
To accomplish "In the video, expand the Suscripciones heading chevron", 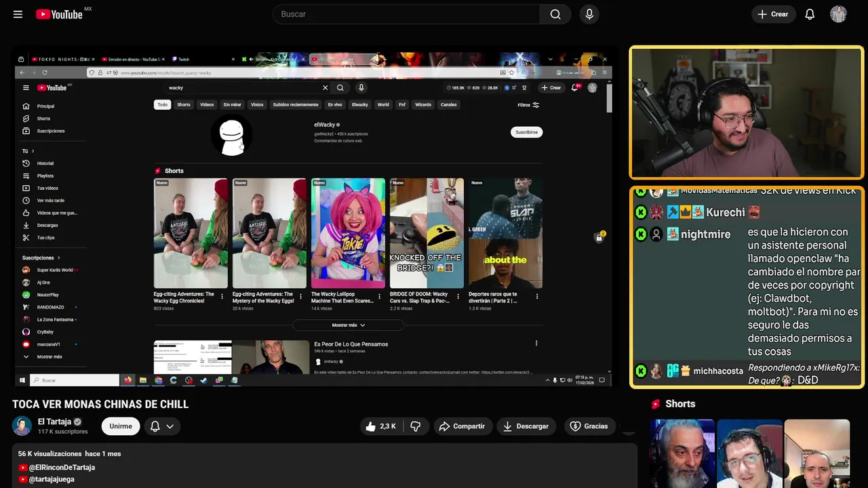I will click(58, 258).
